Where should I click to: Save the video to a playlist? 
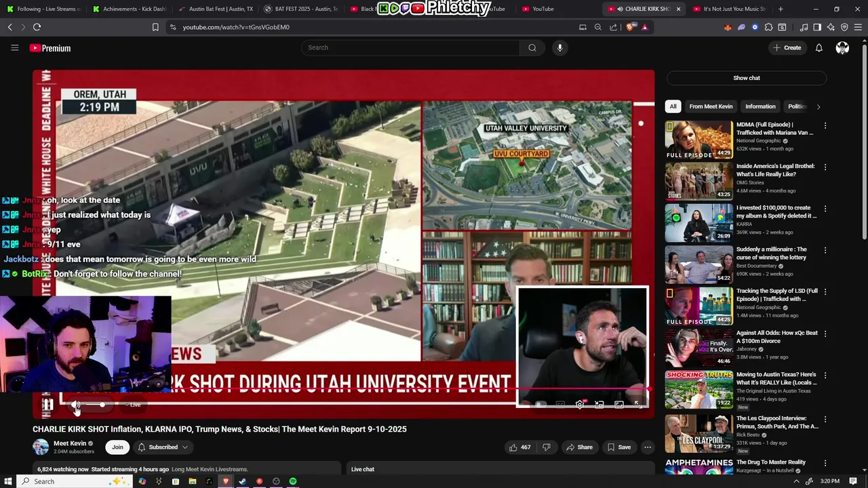(x=619, y=447)
